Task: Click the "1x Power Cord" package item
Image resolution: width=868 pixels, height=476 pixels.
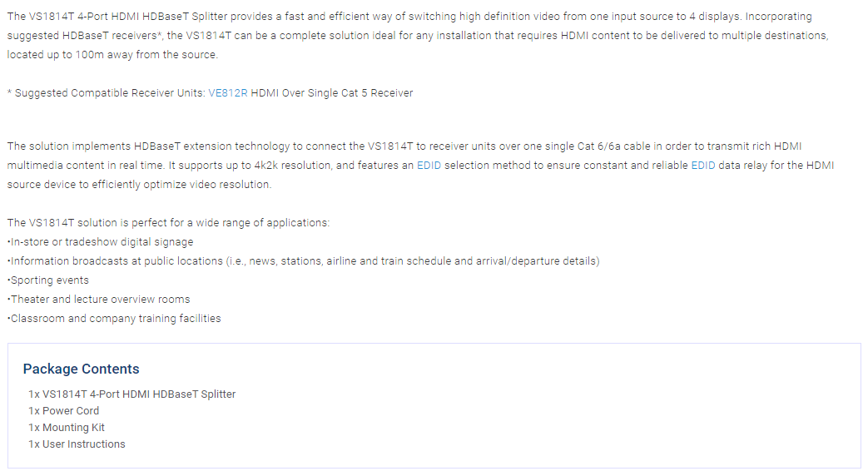Action: 63,411
